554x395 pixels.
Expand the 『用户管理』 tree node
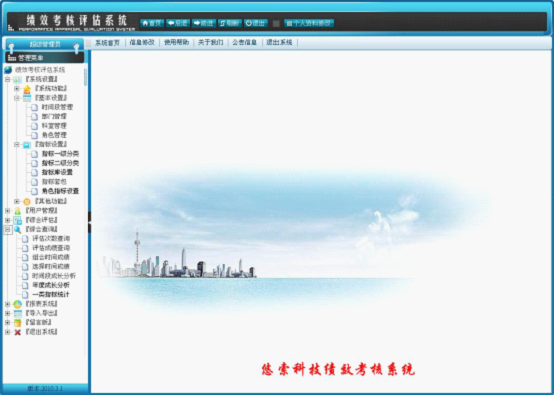coord(7,211)
